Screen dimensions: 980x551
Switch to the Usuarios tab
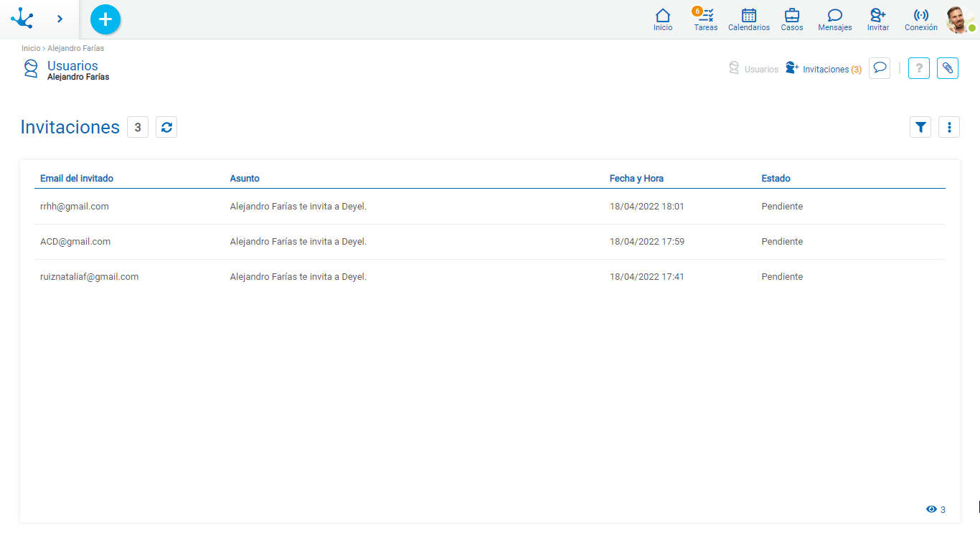753,69
